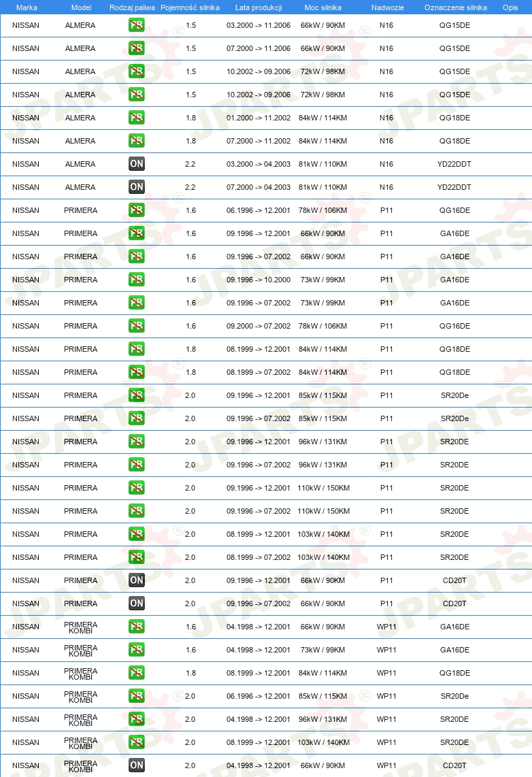Click petrol icon for Primera 96kW ending 12.2001
Image resolution: width=532 pixels, height=777 pixels.
click(x=136, y=441)
